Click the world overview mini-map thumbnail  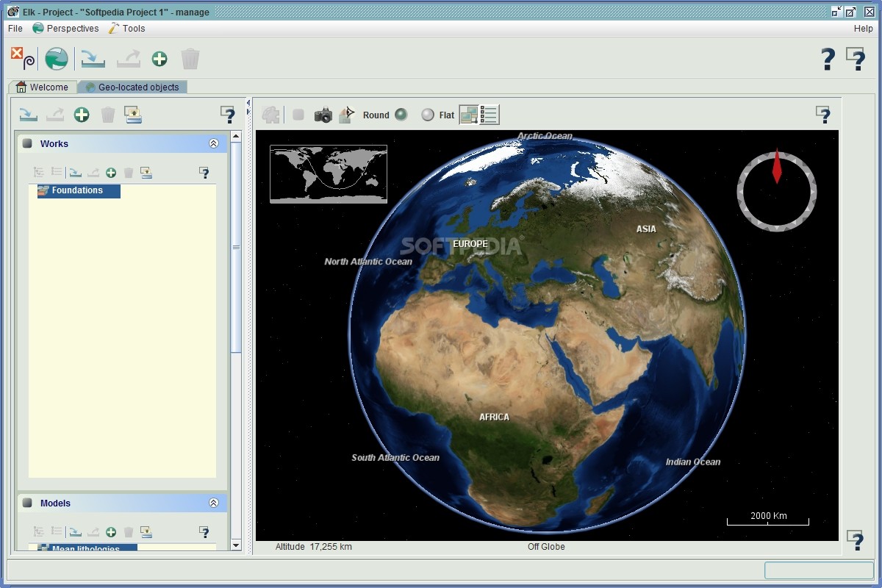[x=329, y=173]
